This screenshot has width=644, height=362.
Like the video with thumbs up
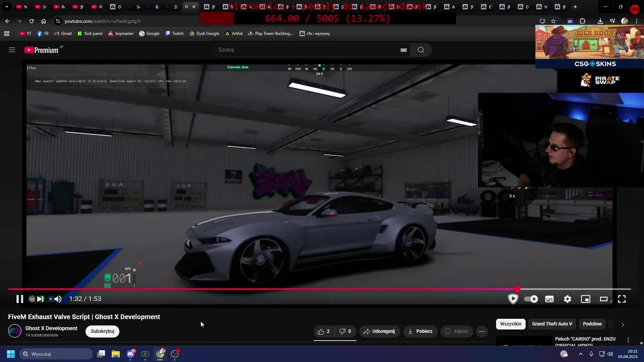[324, 331]
